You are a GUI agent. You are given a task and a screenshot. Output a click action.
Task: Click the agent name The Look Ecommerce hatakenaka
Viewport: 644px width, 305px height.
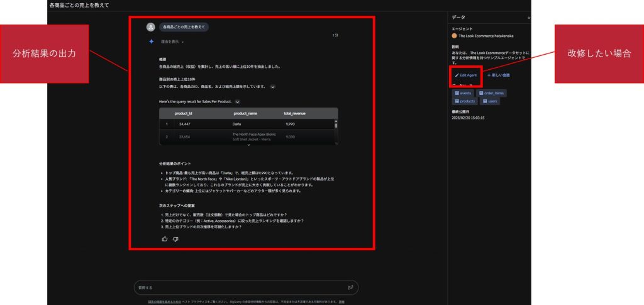(486, 36)
